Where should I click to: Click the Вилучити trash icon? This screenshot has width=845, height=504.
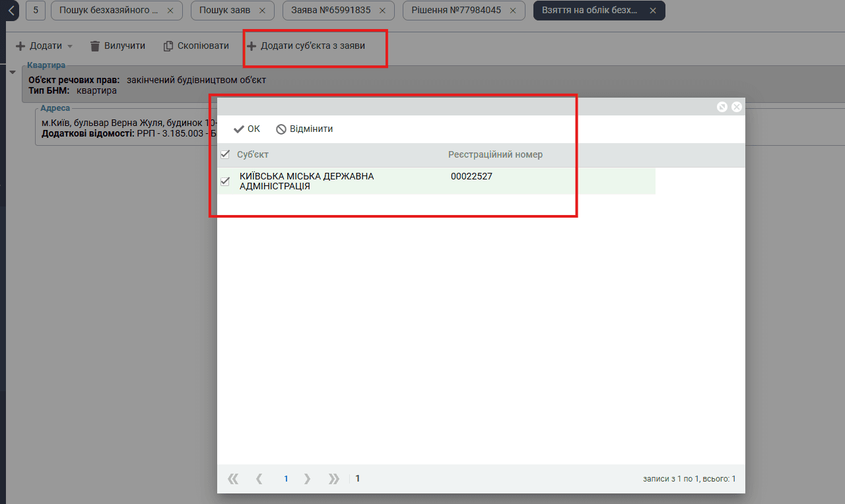coord(95,46)
